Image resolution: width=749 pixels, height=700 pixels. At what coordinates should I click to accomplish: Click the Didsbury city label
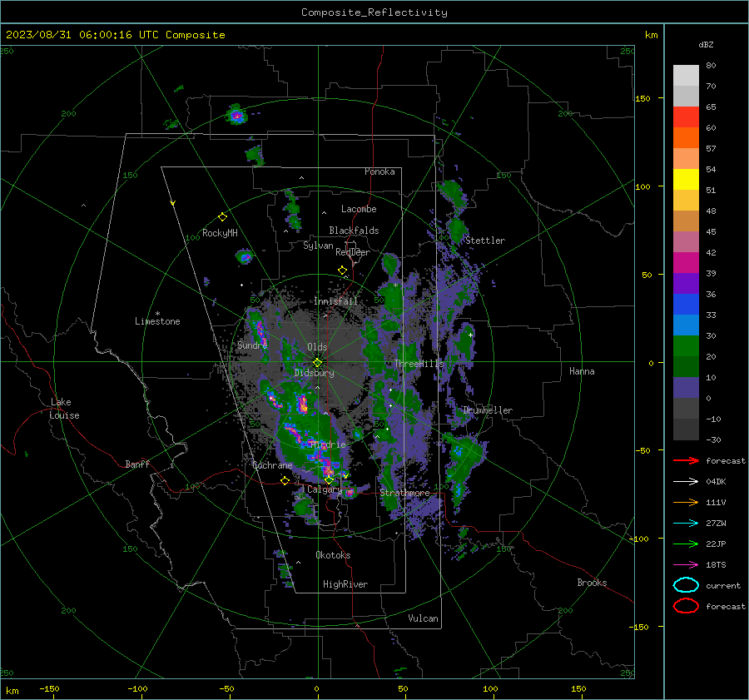[314, 373]
